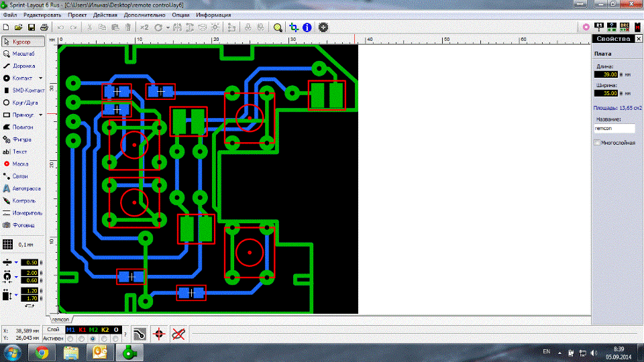Select the Текст tool
The height and width of the screenshot is (362, 644).
point(23,152)
